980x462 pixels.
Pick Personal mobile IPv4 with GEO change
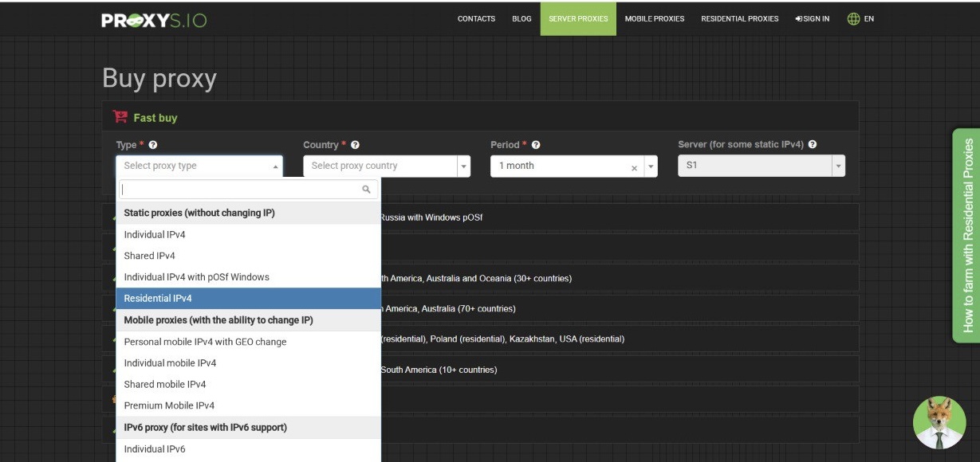[248, 342]
